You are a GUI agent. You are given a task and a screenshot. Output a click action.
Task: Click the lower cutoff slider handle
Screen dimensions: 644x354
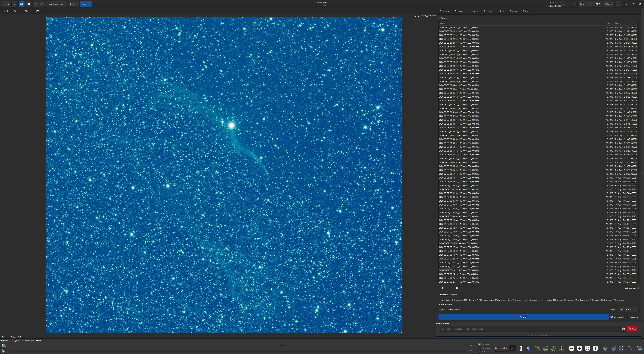11,351
